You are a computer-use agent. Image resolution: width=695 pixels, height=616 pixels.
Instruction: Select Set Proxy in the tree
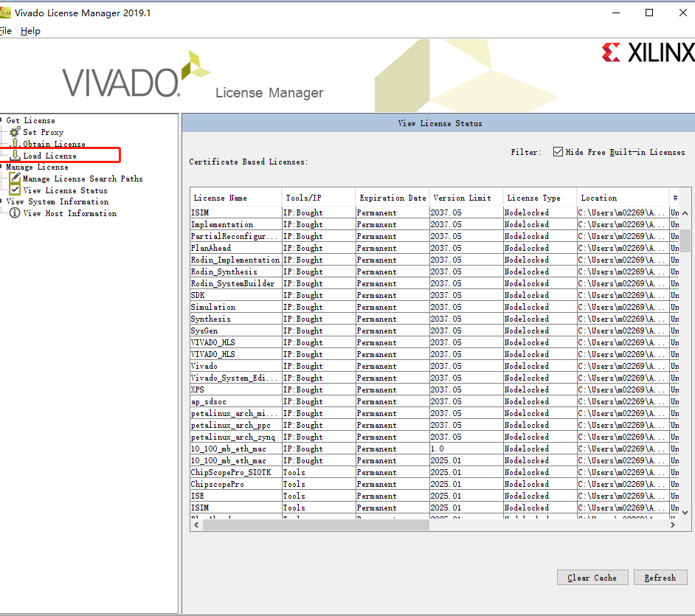[43, 132]
